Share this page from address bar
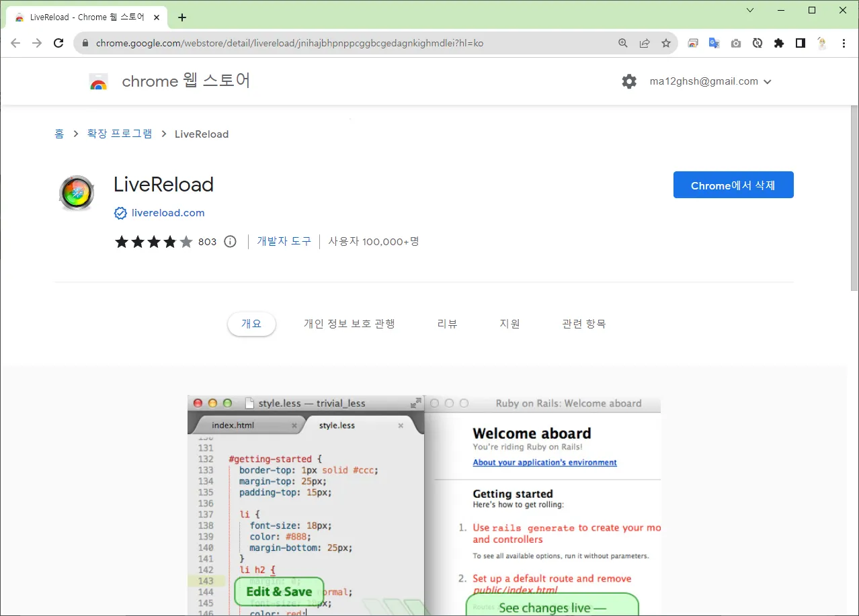 (x=645, y=43)
